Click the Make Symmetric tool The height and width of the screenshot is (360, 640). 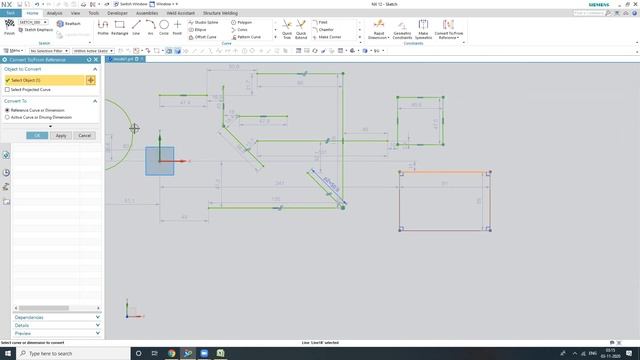(x=423, y=29)
